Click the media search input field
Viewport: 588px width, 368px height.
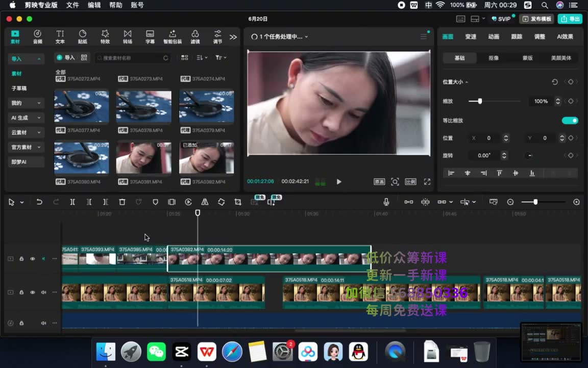point(133,58)
